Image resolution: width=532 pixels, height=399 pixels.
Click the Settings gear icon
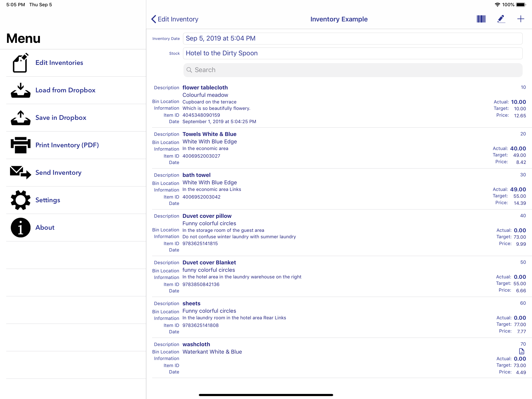[x=21, y=200]
